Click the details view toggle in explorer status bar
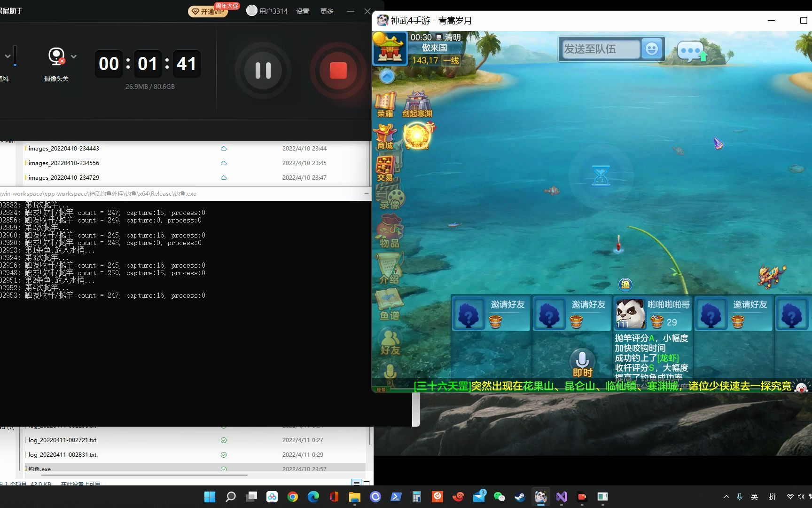Screen dimensions: 812x508 point(356,483)
